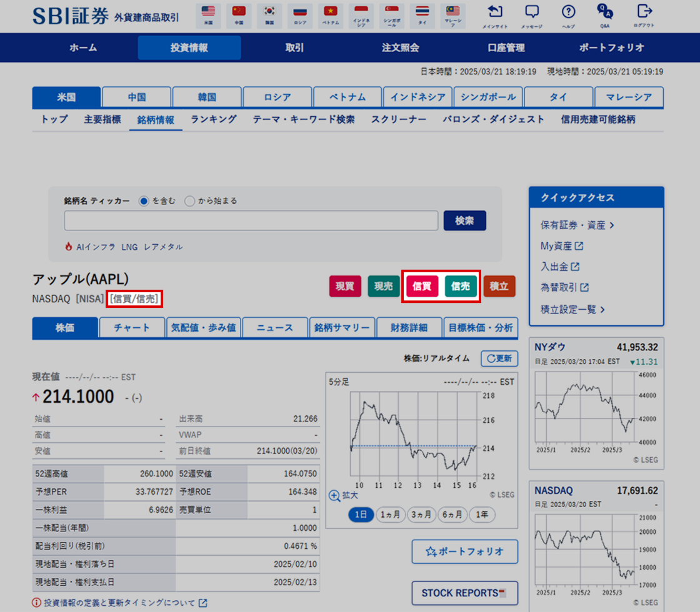700x612 pixels.
Task: Switch chart period to 1ヵ月
Action: click(390, 515)
